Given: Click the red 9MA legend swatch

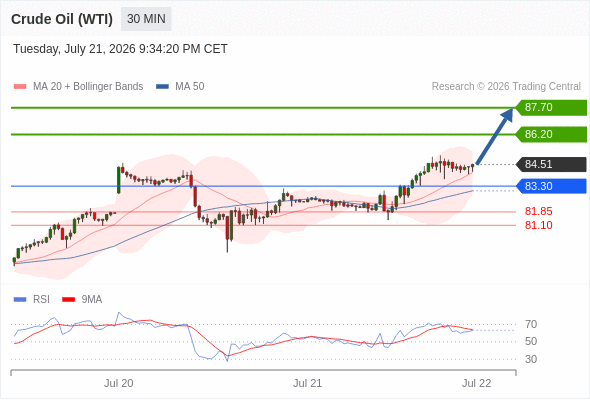Looking at the screenshot, I should click(68, 300).
